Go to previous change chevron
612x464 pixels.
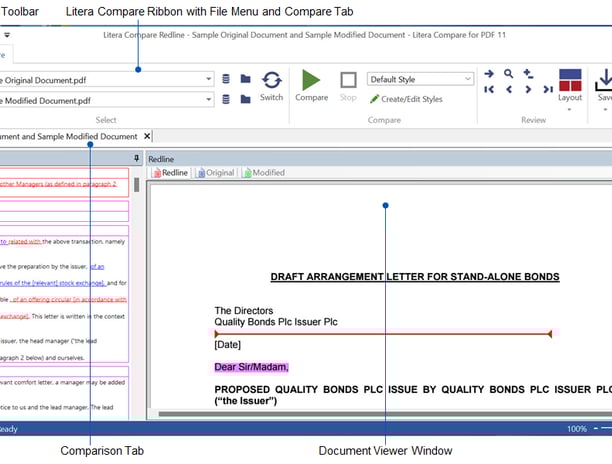(509, 89)
